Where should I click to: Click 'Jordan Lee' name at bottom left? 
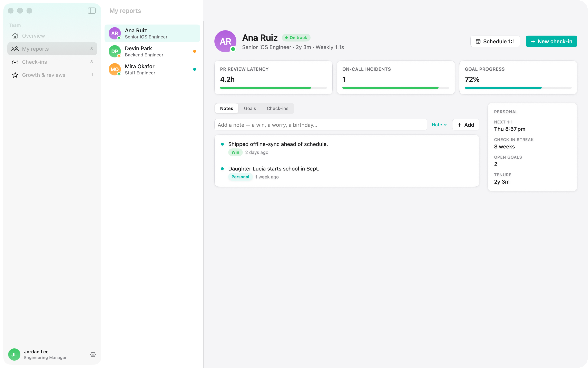click(36, 352)
